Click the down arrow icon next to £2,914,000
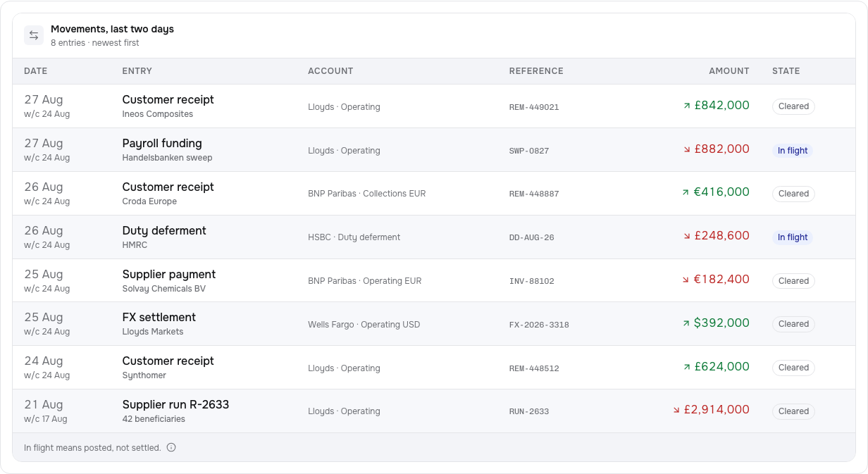Viewport: 868px width, 474px height. (676, 410)
